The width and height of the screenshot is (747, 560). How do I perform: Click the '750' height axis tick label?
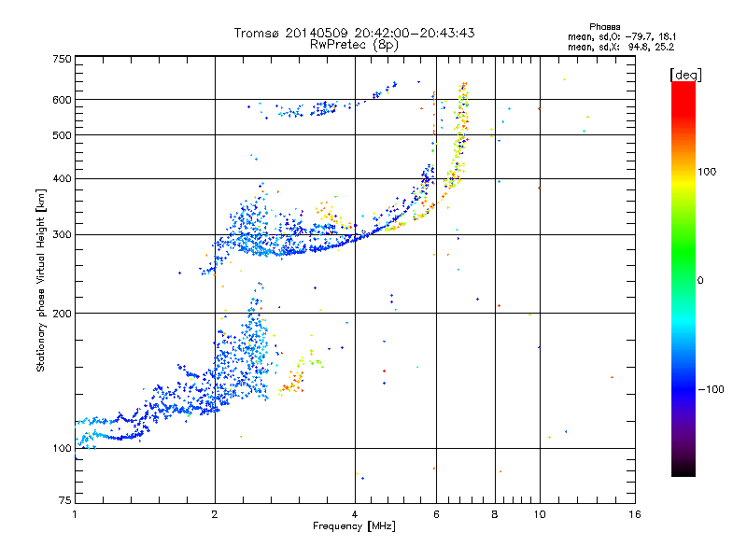62,59
